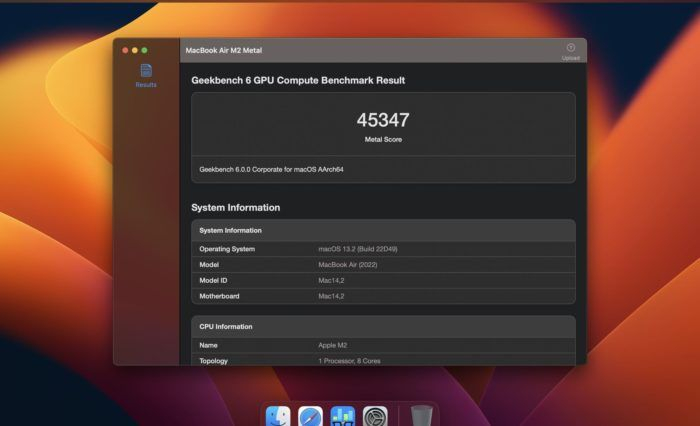Click the MacBook Air M2 Metal window title
The width and height of the screenshot is (700, 426).
tap(224, 50)
